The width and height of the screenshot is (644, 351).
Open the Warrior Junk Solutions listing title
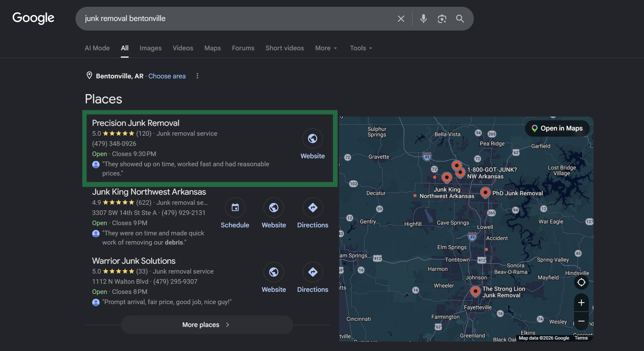point(134,261)
